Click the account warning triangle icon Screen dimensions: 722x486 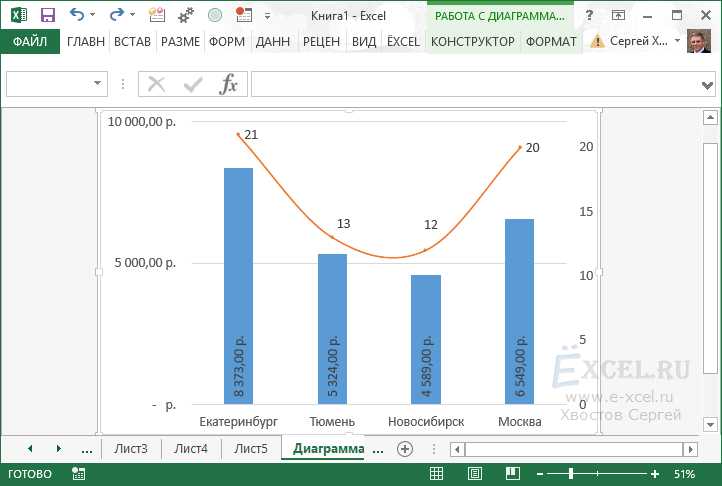click(597, 41)
